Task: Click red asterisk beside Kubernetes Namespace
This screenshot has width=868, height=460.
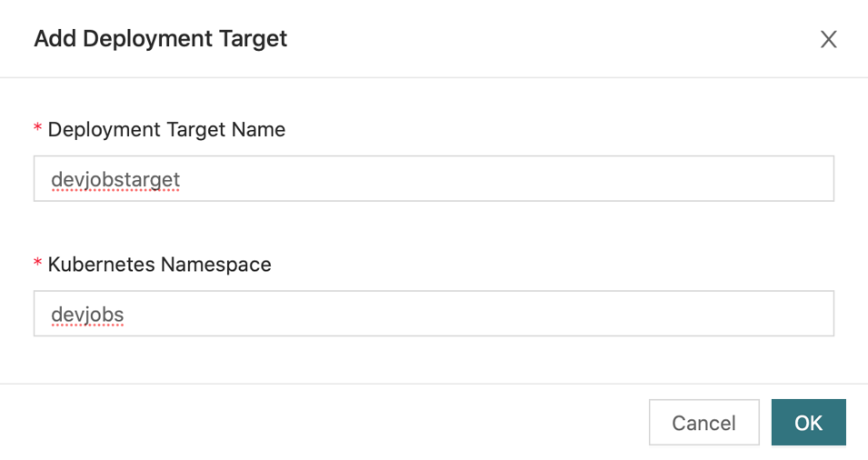Action: click(37, 263)
